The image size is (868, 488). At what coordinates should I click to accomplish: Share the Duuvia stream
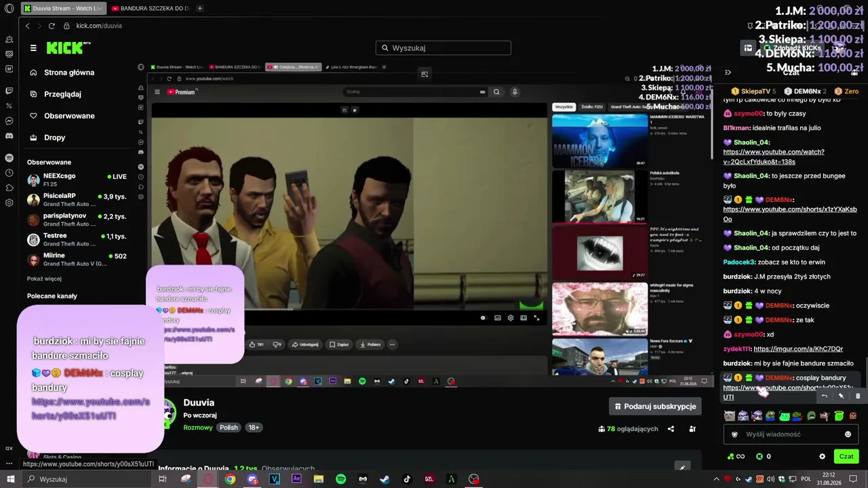click(x=671, y=429)
